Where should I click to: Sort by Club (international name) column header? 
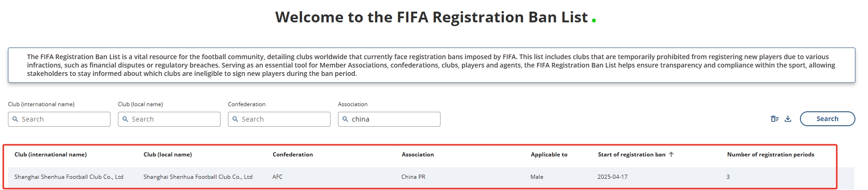pos(50,155)
